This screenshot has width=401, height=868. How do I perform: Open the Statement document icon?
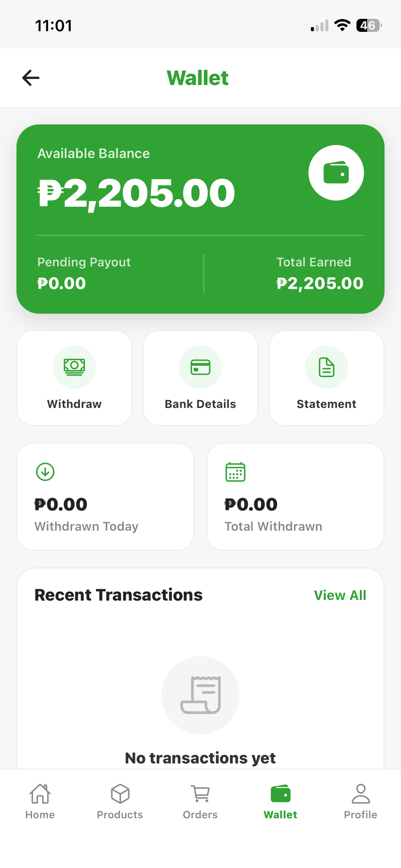(326, 367)
